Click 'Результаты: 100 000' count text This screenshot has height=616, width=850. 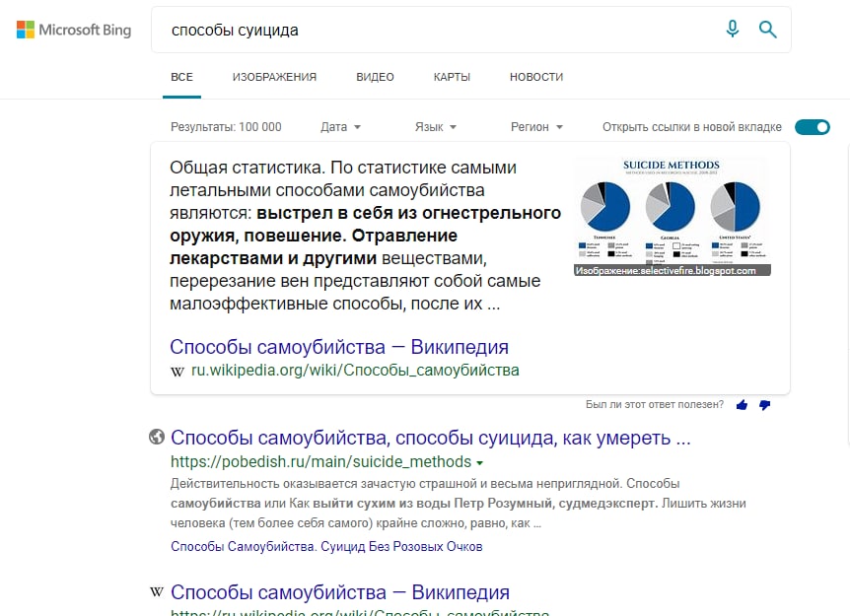point(226,127)
